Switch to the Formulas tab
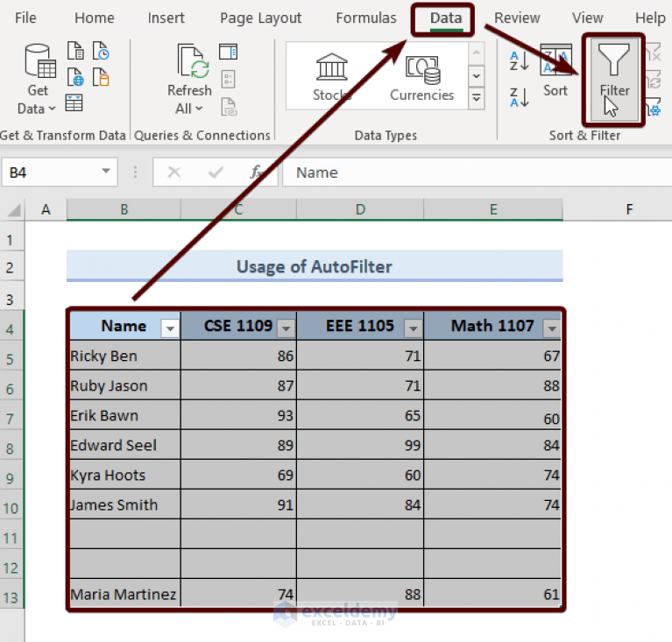The height and width of the screenshot is (642, 672). (x=366, y=18)
